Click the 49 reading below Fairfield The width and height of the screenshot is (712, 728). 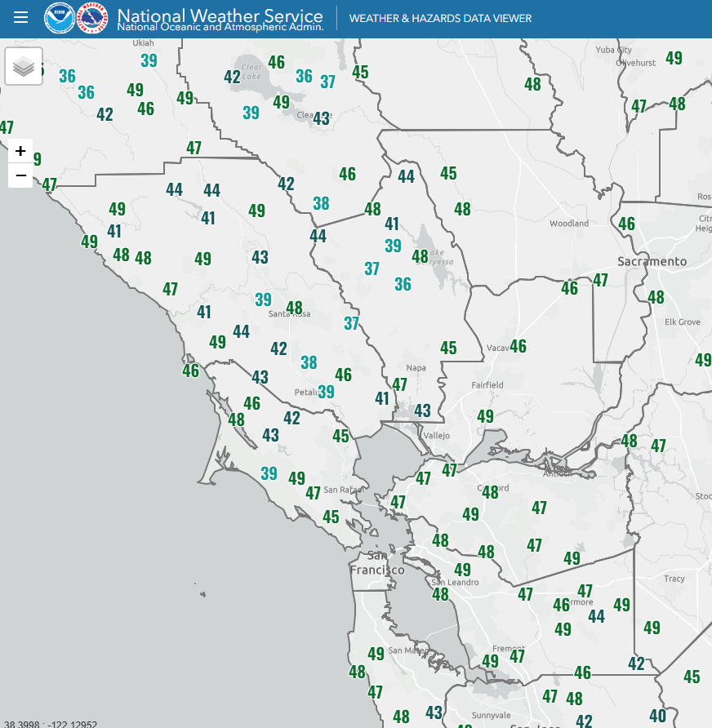click(485, 416)
